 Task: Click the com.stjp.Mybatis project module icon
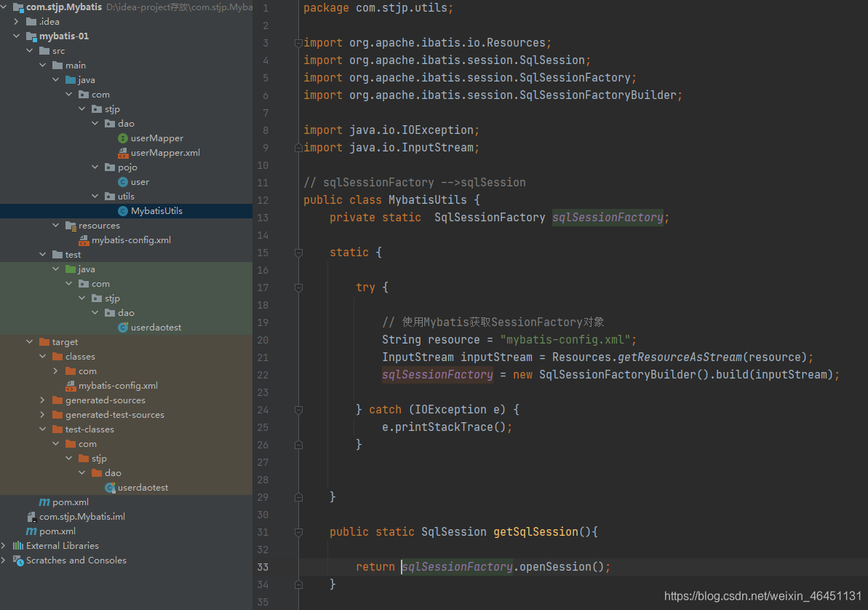[x=18, y=7]
